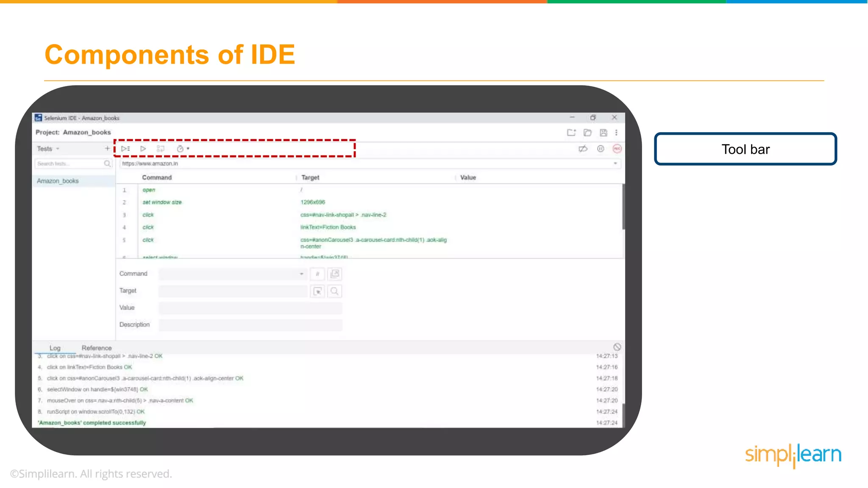Click the Project name Amazon_books
This screenshot has width=868, height=488.
tap(87, 133)
